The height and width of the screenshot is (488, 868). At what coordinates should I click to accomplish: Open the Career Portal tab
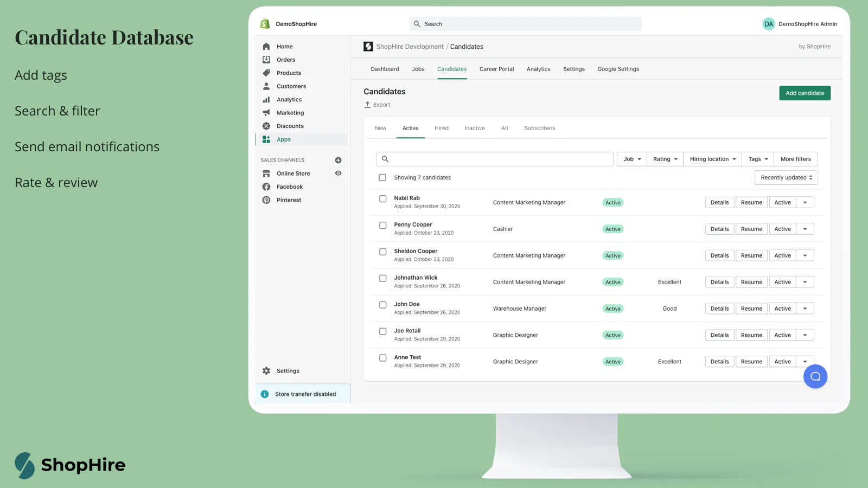click(x=496, y=69)
